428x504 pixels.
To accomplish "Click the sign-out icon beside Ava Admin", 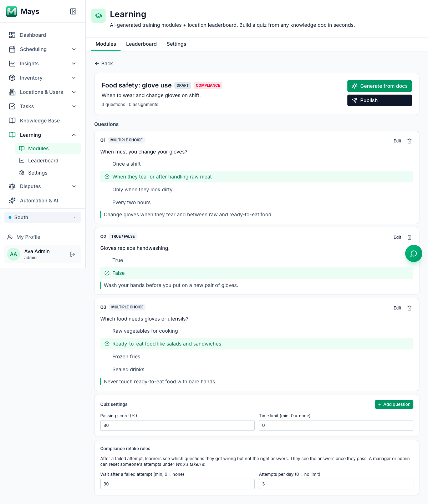I will (72, 254).
